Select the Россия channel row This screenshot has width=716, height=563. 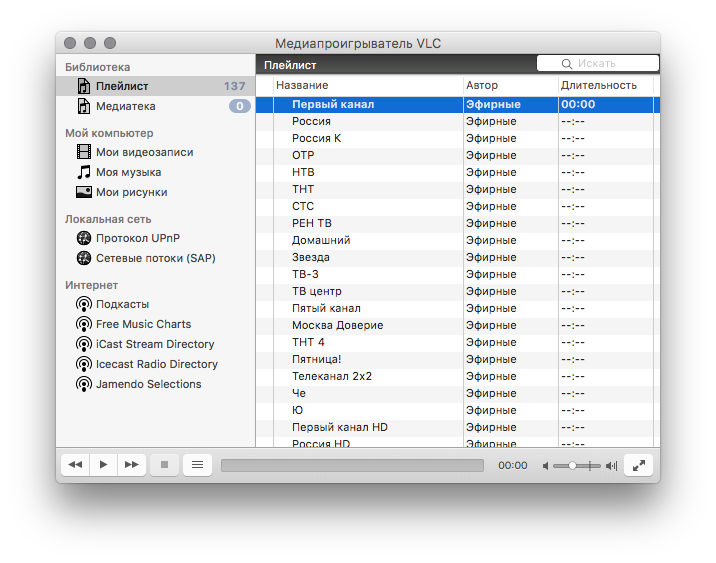(x=458, y=121)
